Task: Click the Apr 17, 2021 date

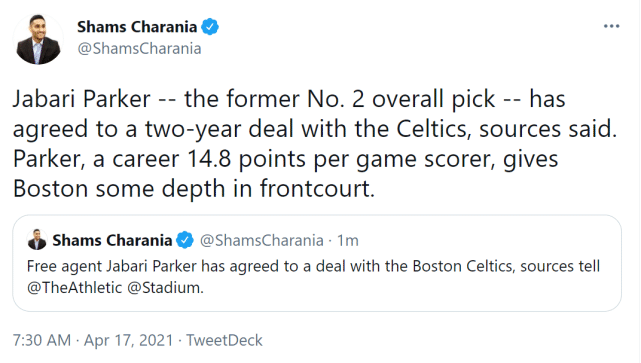Action: [x=128, y=340]
